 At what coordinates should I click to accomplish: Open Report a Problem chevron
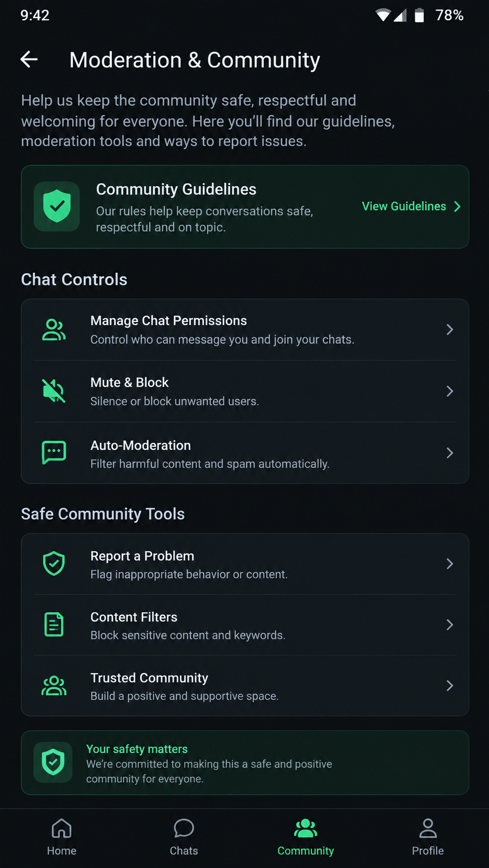click(x=450, y=564)
